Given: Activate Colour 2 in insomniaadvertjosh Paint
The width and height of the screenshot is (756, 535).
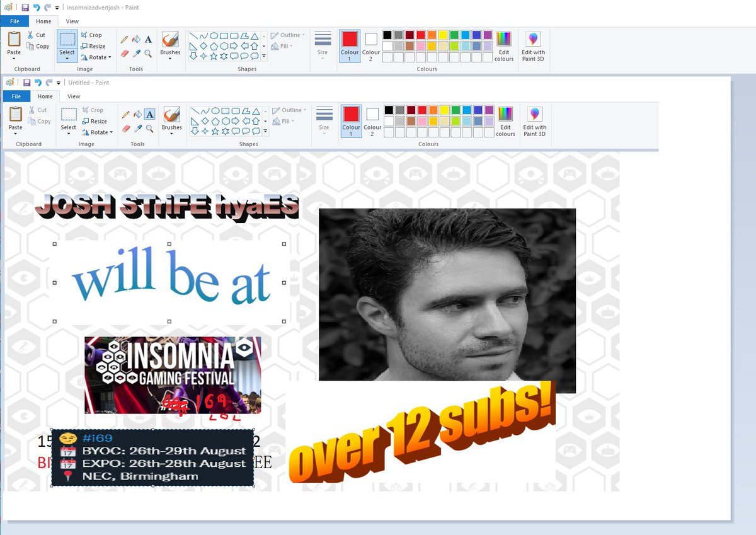Looking at the screenshot, I should click(x=371, y=45).
